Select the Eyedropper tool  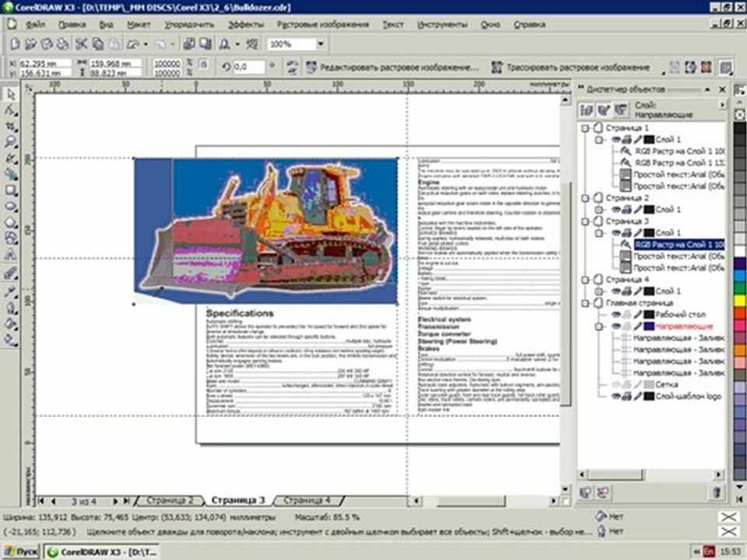pos(10,292)
